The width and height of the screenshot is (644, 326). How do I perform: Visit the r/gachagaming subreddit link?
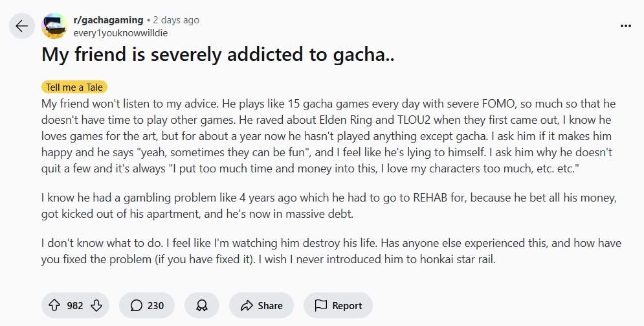pyautogui.click(x=108, y=20)
